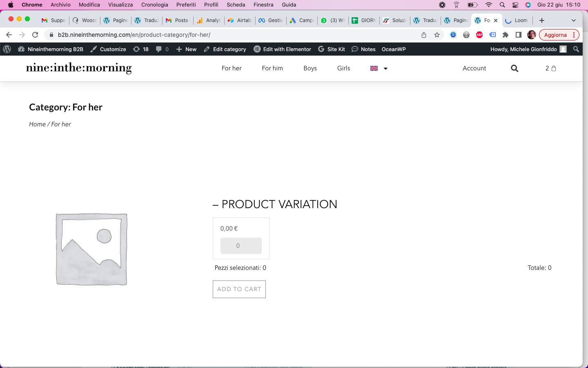Open the Boys category
The width and height of the screenshot is (588, 368).
[x=310, y=68]
